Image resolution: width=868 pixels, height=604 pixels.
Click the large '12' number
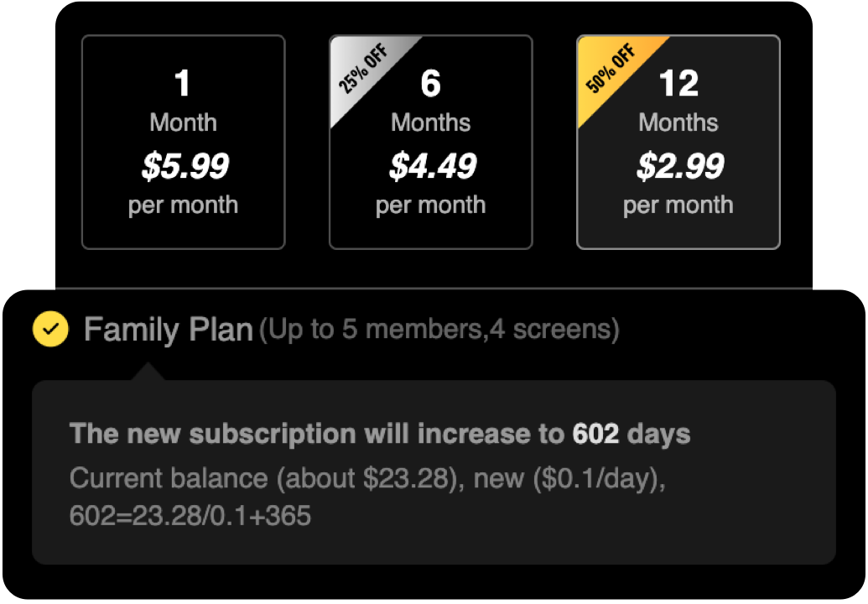678,84
